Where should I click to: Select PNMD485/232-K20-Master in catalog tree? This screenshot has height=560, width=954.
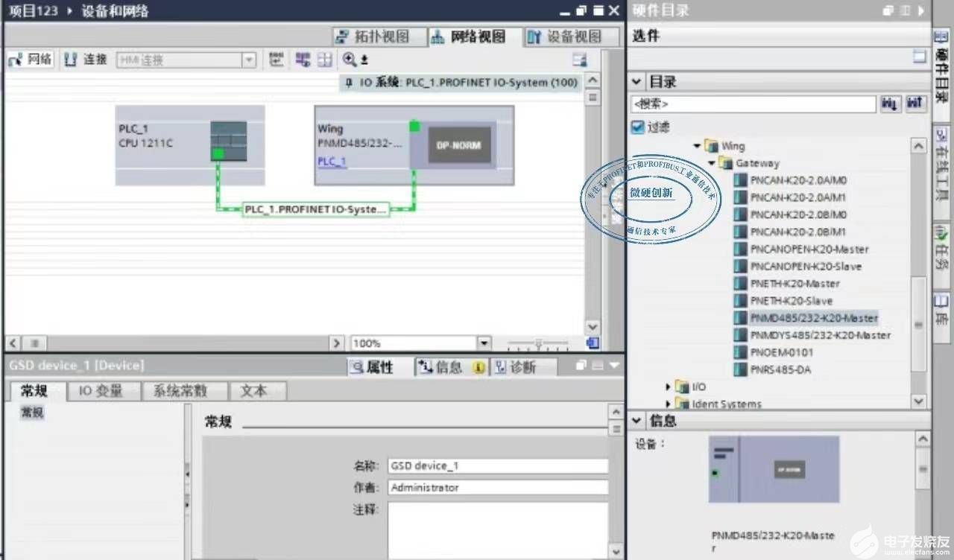(806, 318)
